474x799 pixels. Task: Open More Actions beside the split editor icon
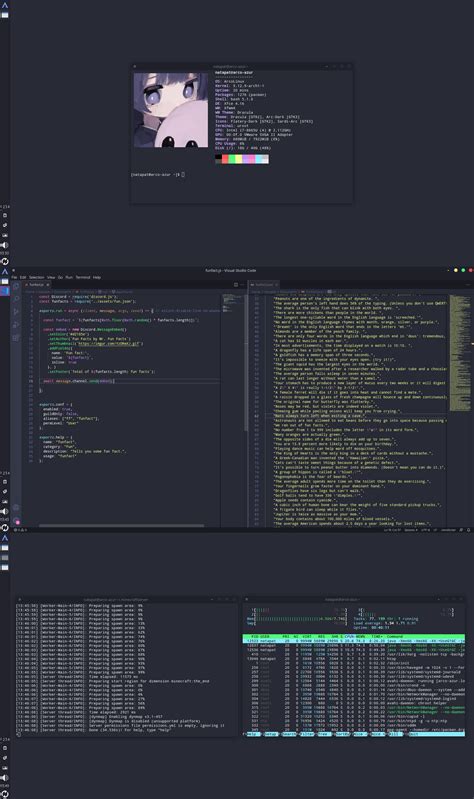[x=243, y=285]
